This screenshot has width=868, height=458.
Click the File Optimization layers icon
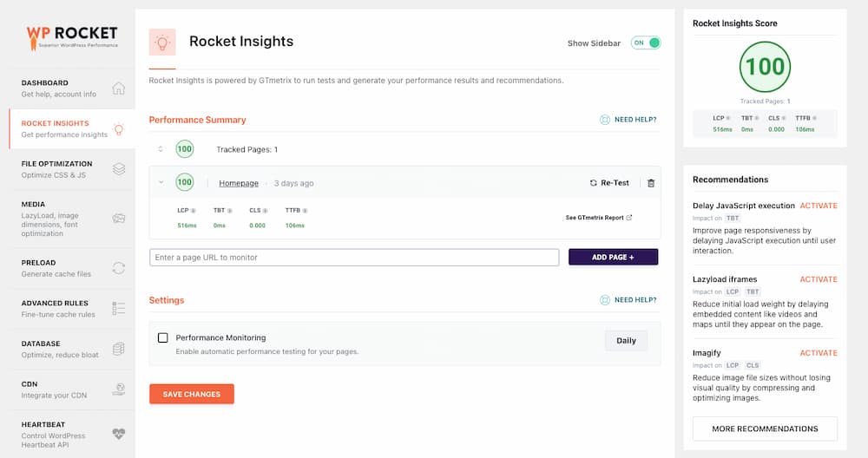click(x=118, y=169)
